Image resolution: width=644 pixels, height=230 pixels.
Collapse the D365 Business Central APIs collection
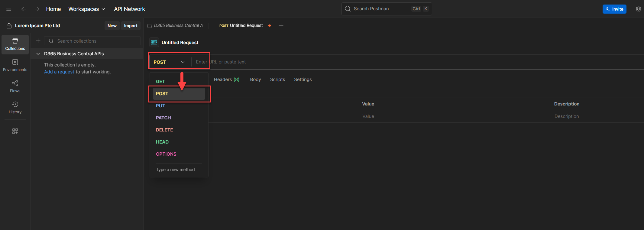coord(38,54)
